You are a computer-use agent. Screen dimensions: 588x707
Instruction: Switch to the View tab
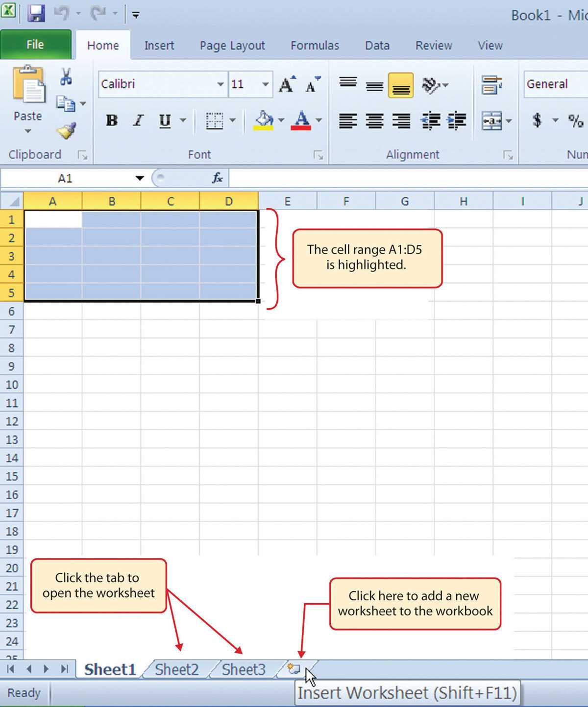490,46
